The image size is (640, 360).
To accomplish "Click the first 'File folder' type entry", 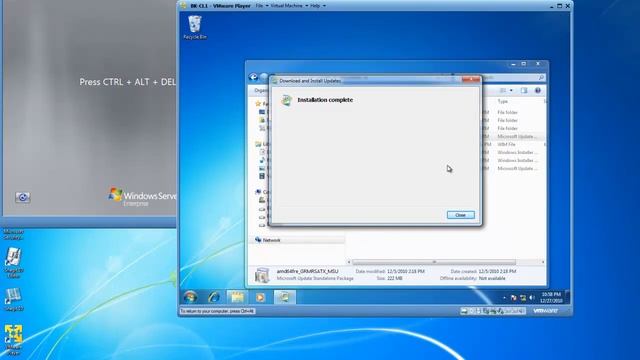I will (x=507, y=112).
